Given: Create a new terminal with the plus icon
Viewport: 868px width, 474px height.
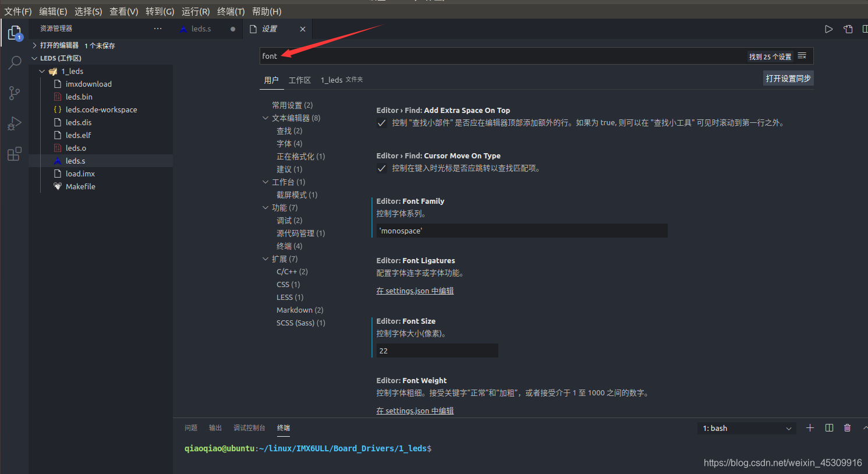Looking at the screenshot, I should coord(810,427).
